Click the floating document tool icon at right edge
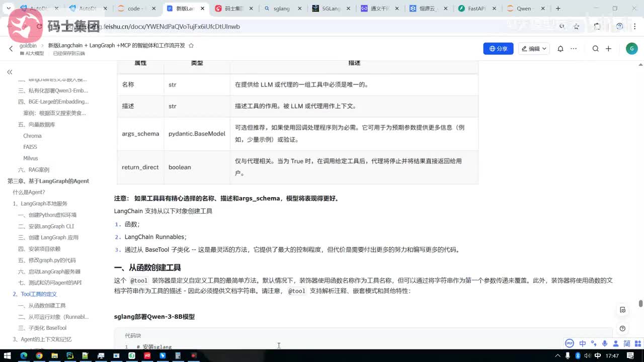 point(623,310)
